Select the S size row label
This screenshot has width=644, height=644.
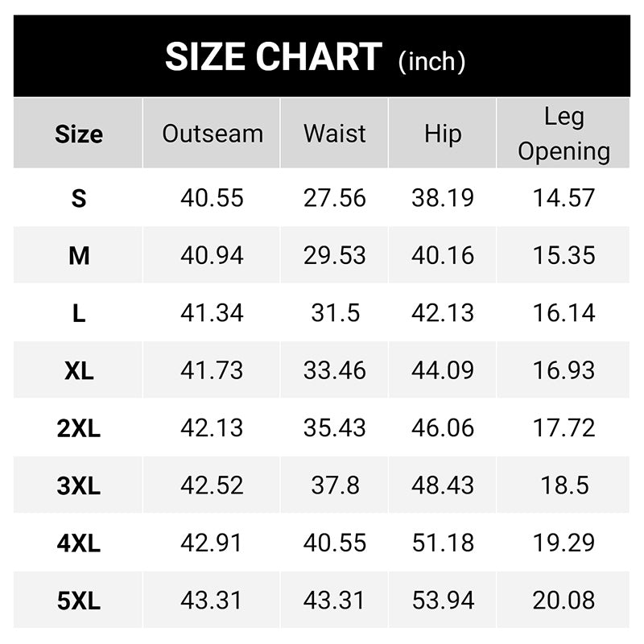click(x=79, y=198)
